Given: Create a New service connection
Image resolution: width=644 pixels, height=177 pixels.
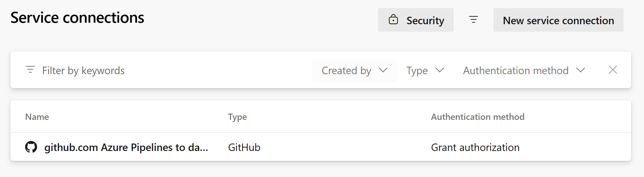Looking at the screenshot, I should point(558,20).
